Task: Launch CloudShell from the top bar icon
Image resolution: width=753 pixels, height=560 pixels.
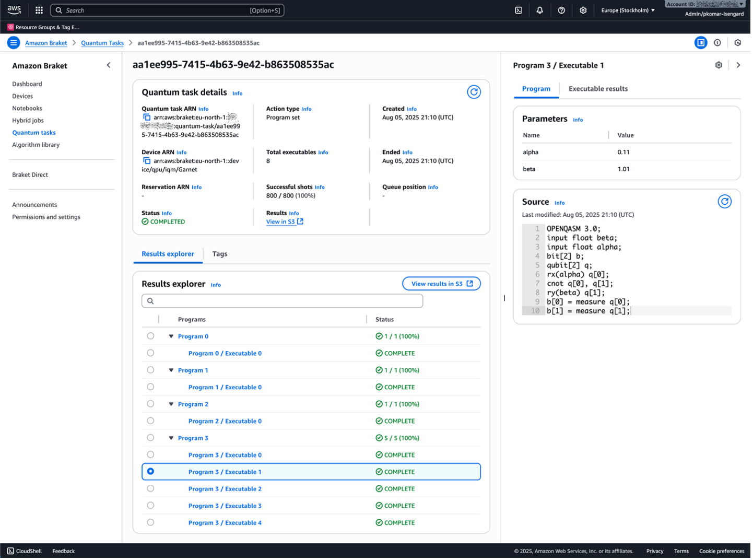Action: pyautogui.click(x=518, y=10)
